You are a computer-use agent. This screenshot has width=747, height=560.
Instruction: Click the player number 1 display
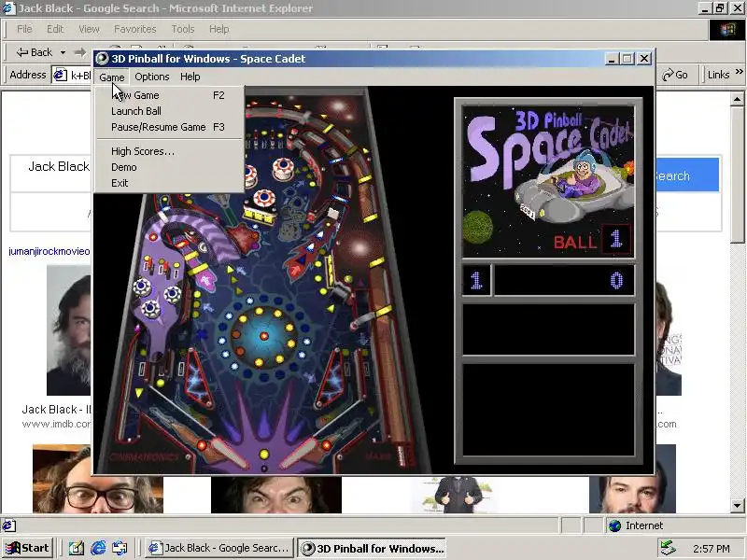476,281
